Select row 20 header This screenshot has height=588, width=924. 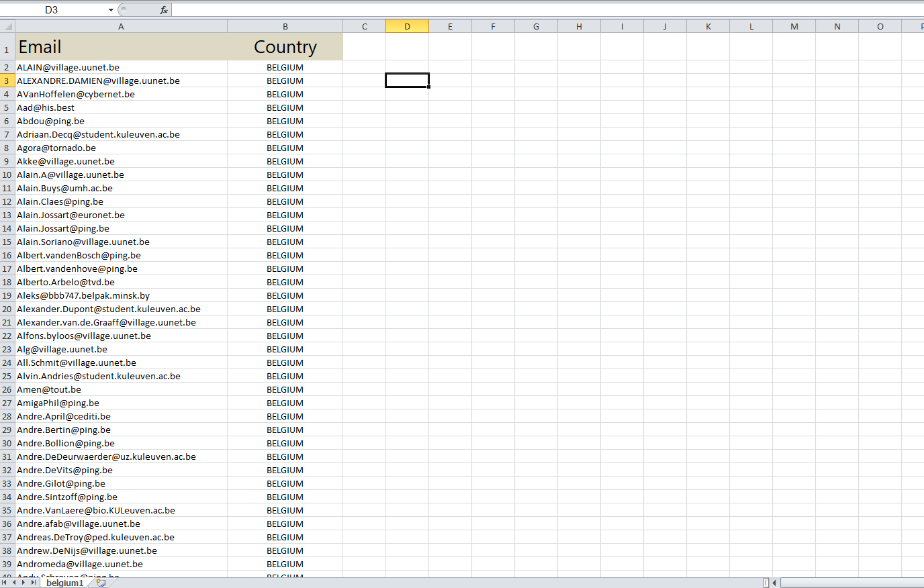pyautogui.click(x=7, y=309)
